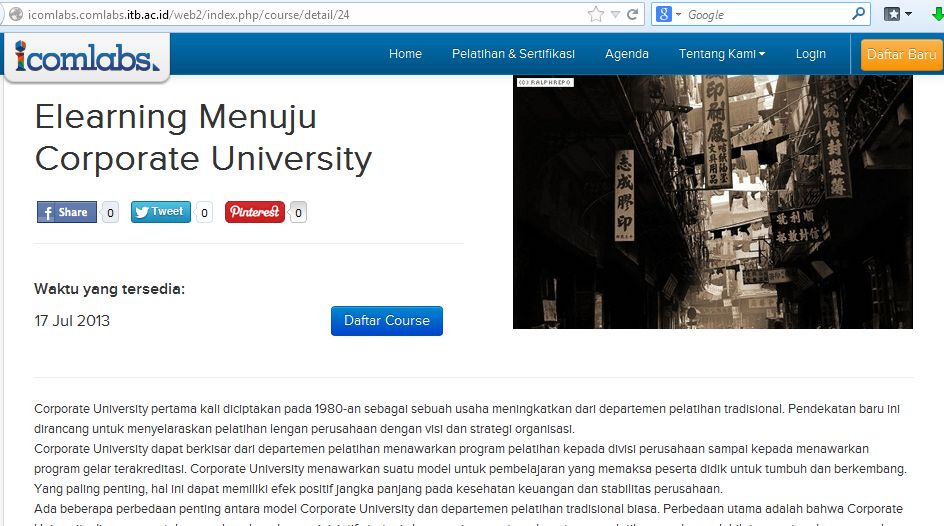
Task: Tweet this course page
Action: 160,212
